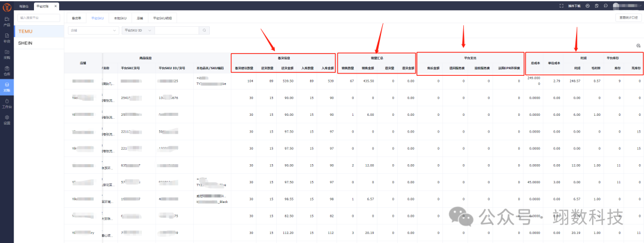This screenshot has width=644, height=243.
Task: Click the 销售金额 column header
Action: 367,68
